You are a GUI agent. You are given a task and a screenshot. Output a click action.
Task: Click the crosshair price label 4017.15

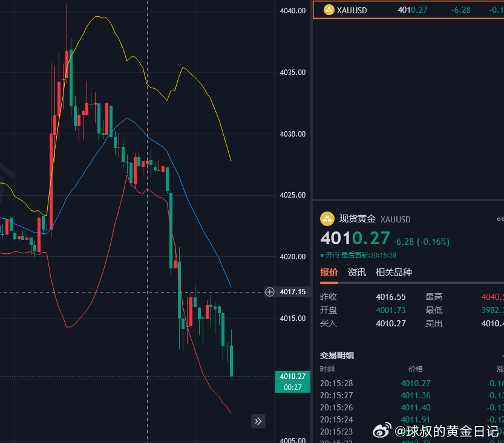[292, 292]
